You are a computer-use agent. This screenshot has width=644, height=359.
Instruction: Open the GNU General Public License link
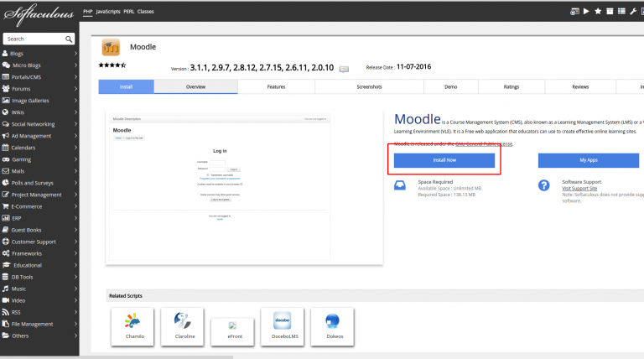coord(484,143)
